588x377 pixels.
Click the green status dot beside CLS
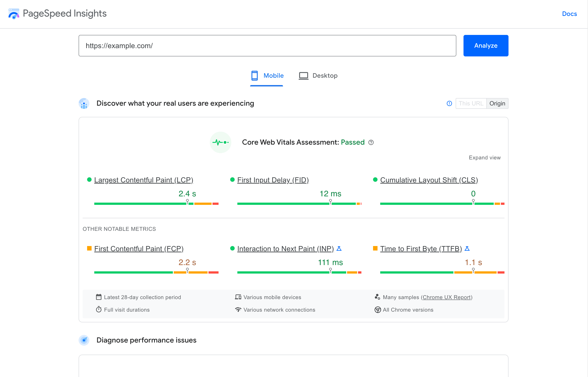click(375, 180)
